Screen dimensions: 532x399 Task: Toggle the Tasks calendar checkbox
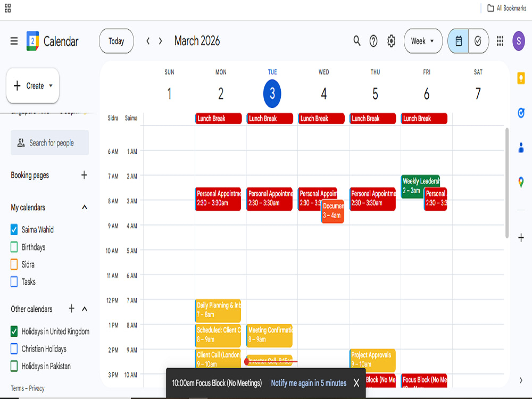point(14,281)
